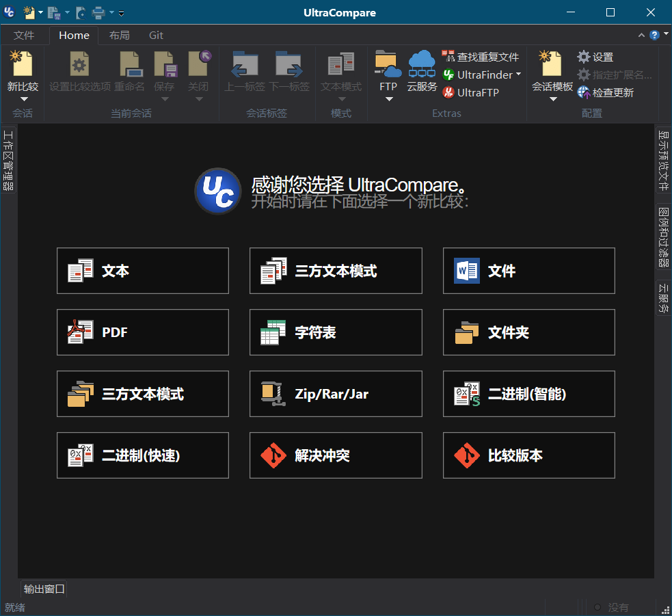Select the Home ribbon tab
This screenshot has height=616, width=672.
(74, 35)
